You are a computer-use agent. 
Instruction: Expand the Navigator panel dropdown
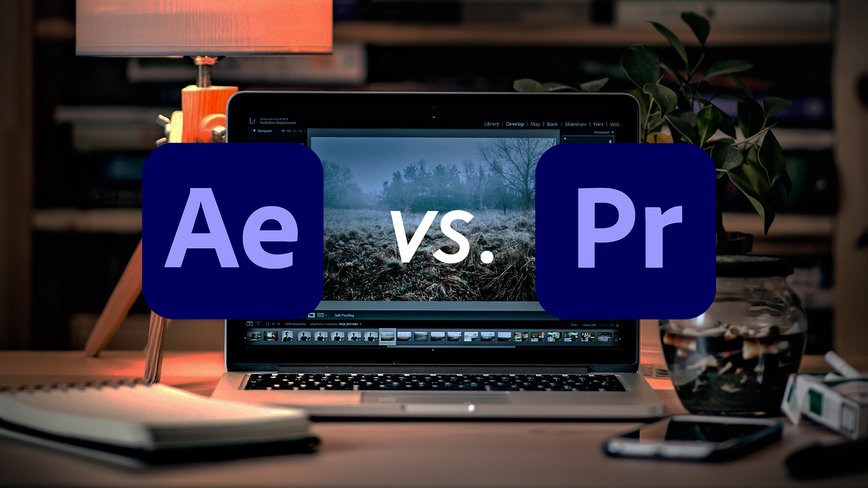click(x=251, y=131)
